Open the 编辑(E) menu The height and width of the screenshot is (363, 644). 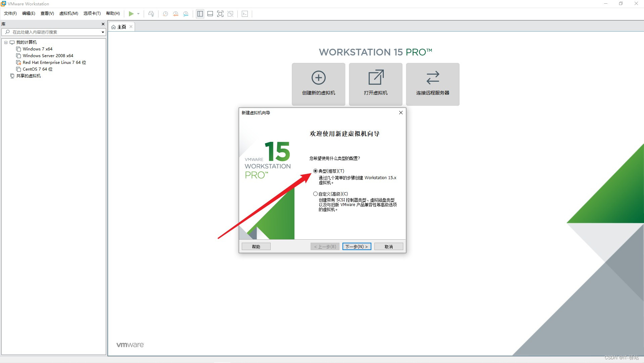29,13
